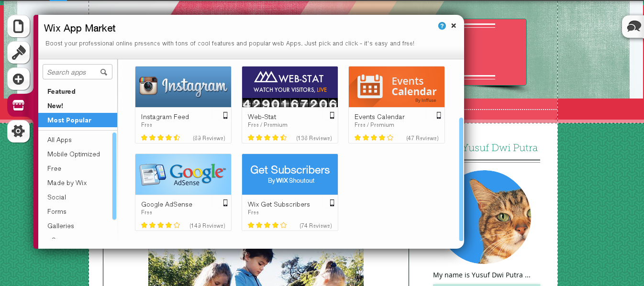Image resolution: width=644 pixels, height=286 pixels.
Task: Open the 143 Reviews link
Action: [x=207, y=226]
